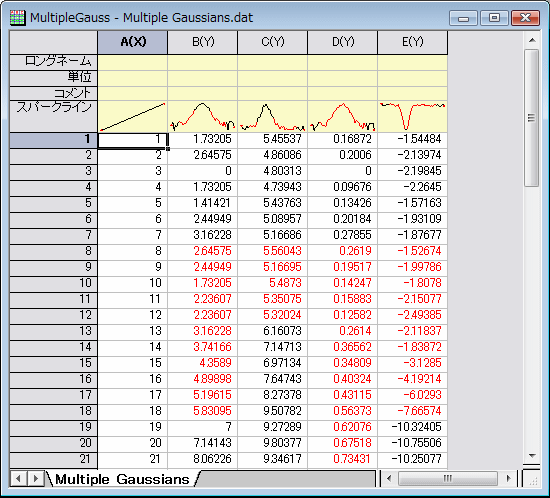
Task: Click the 単位 row label
Action: pyautogui.click(x=53, y=78)
